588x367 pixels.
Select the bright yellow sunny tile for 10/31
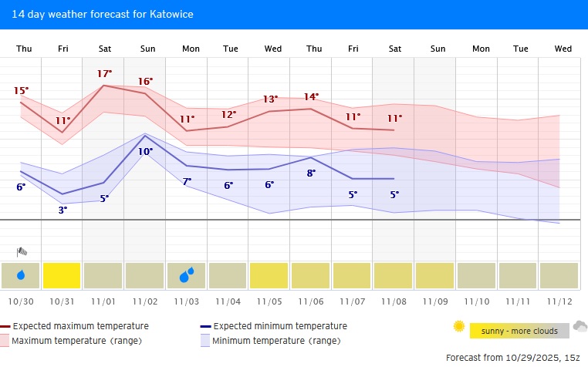(x=63, y=275)
